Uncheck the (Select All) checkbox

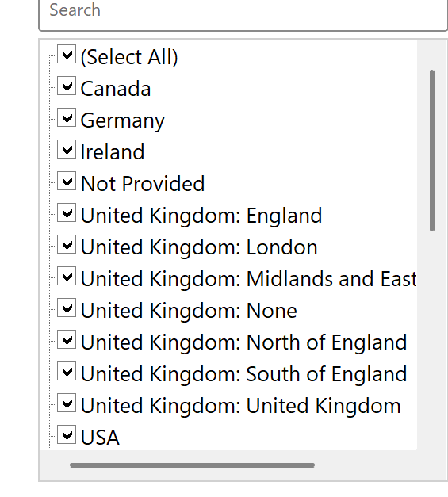click(x=67, y=54)
